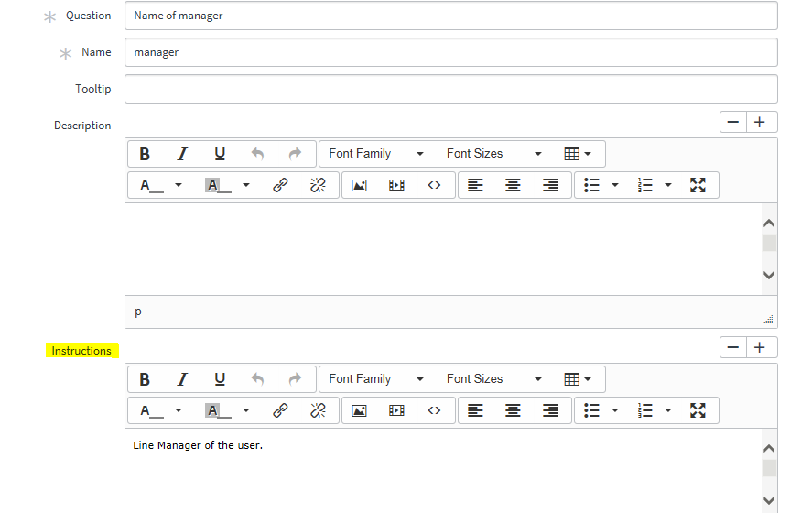Click minus button beside Instructions
This screenshot has height=513, width=812.
pyautogui.click(x=732, y=348)
